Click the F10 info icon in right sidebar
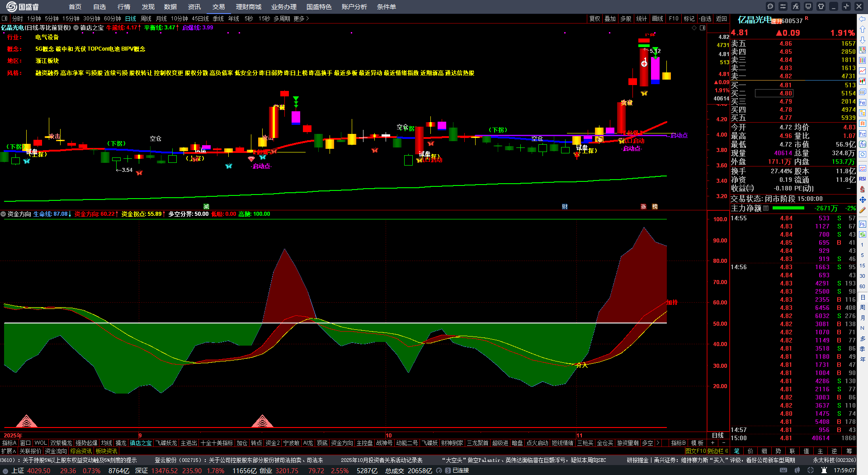The width and height of the screenshot is (868, 475). coord(863,103)
